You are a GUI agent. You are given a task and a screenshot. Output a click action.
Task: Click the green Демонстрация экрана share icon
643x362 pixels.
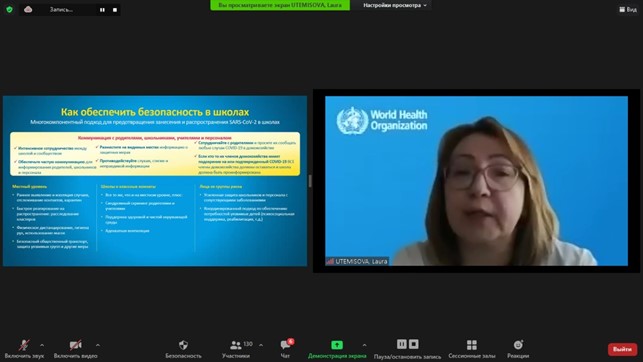[x=337, y=345]
